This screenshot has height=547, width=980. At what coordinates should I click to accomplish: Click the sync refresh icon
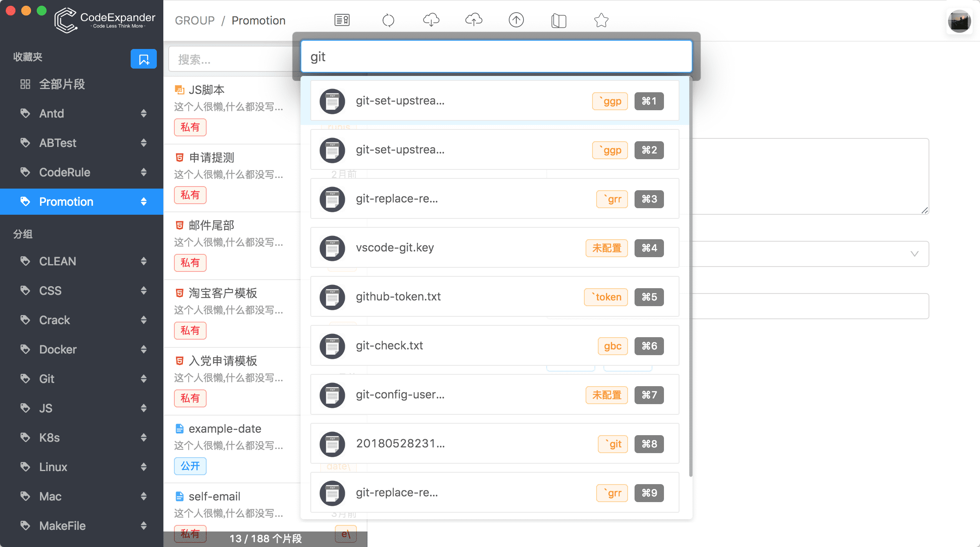(388, 20)
